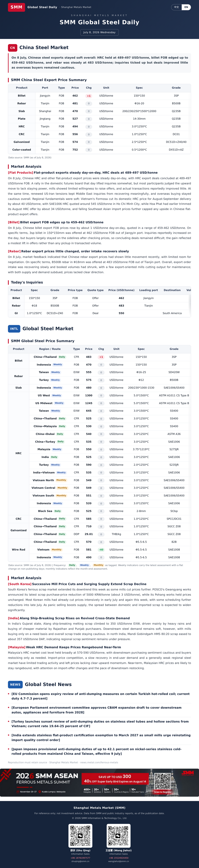The width and height of the screenshot is (199, 868).
Task: Click Weekly tag beside US Midwest
Action: click(x=59, y=403)
